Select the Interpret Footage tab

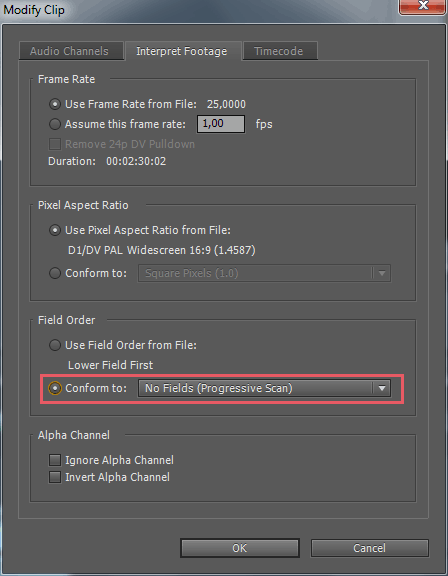coord(183,51)
